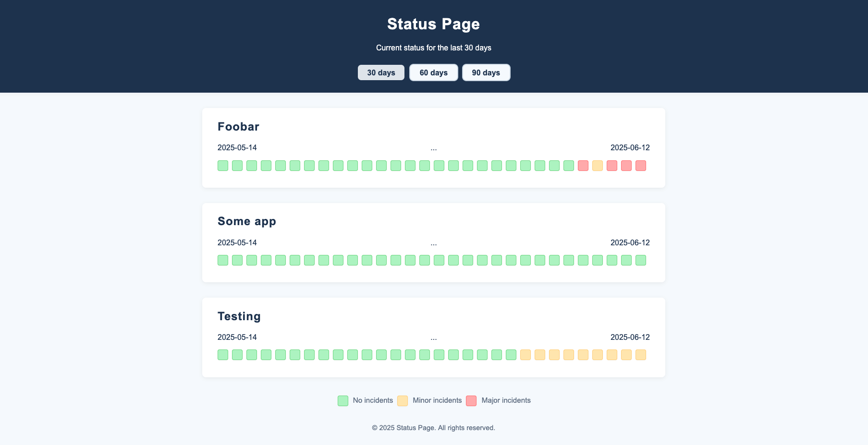Select the Testing section heading

239,316
